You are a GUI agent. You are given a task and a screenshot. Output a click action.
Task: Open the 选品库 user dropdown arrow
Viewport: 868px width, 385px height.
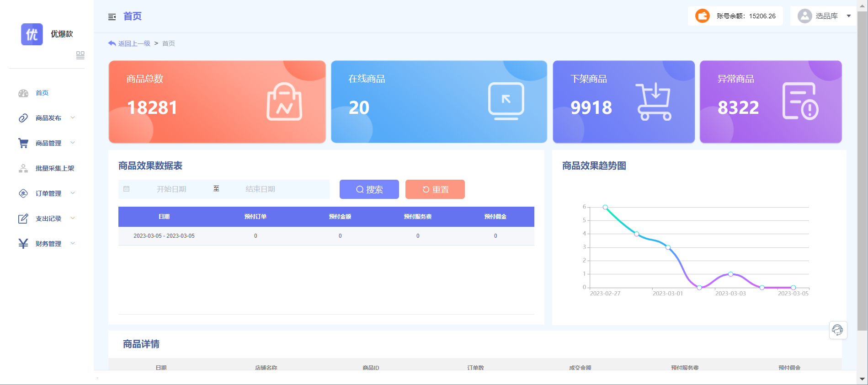coord(849,16)
